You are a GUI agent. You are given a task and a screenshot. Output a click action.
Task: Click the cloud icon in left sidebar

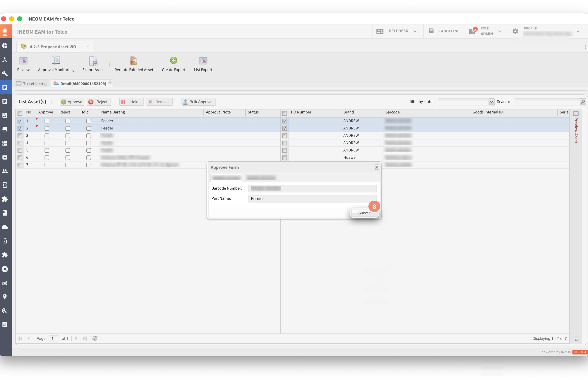(x=5, y=227)
